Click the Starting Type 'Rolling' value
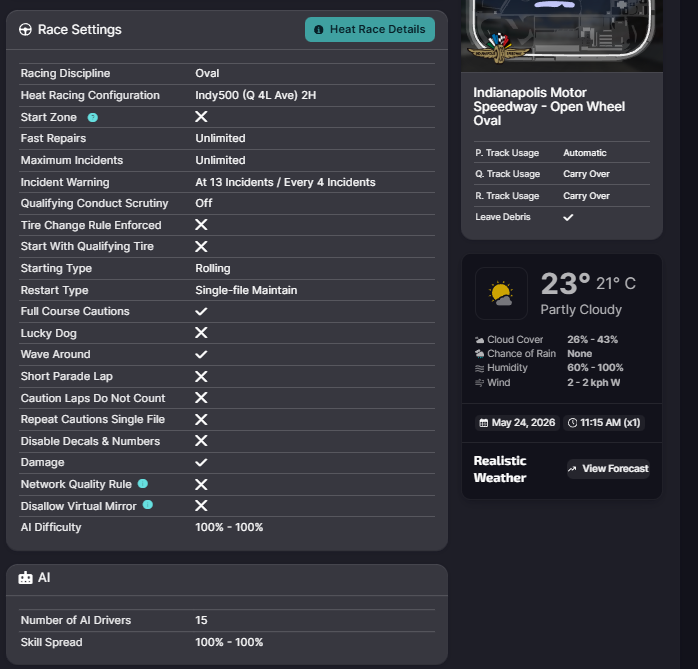This screenshot has height=669, width=698. coord(213,268)
